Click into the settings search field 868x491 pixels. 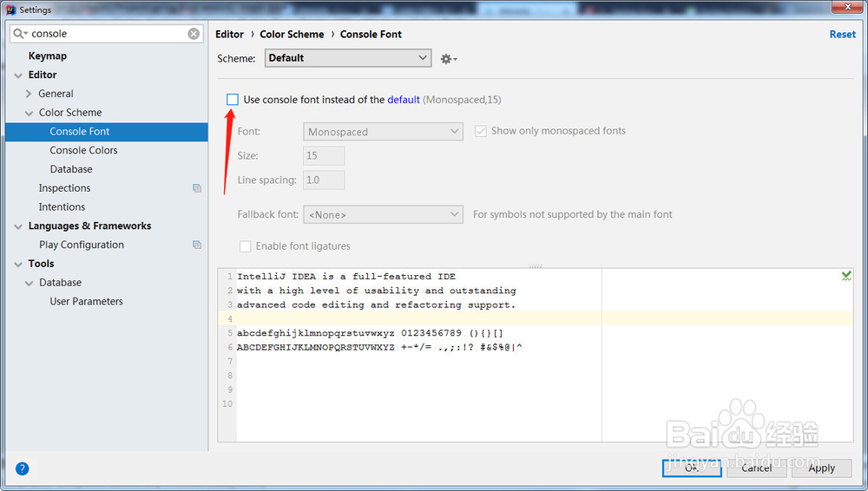[x=106, y=34]
